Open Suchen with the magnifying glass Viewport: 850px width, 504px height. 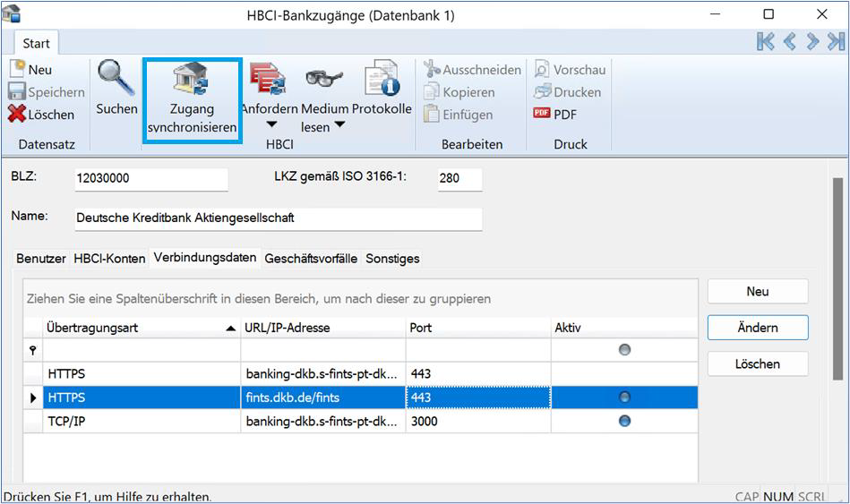pyautogui.click(x=116, y=78)
